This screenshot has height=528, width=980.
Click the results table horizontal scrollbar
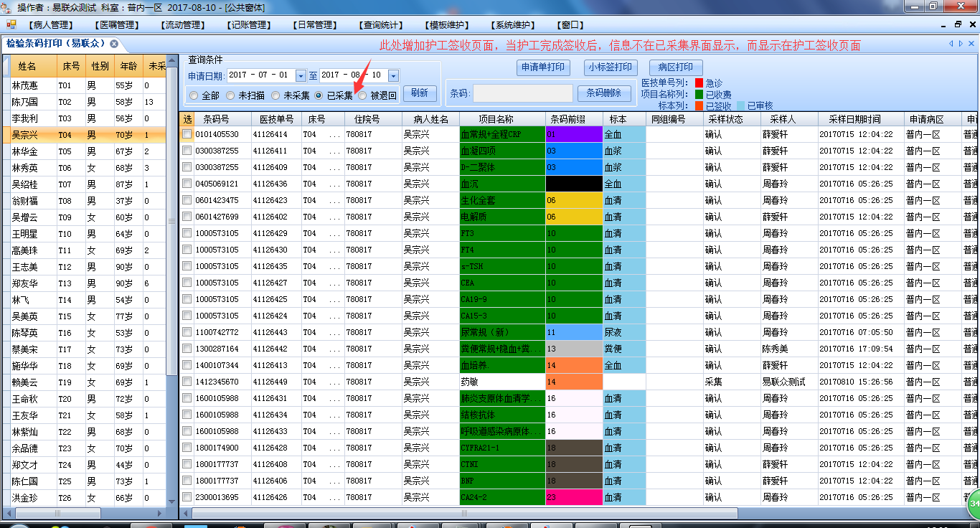click(465, 514)
